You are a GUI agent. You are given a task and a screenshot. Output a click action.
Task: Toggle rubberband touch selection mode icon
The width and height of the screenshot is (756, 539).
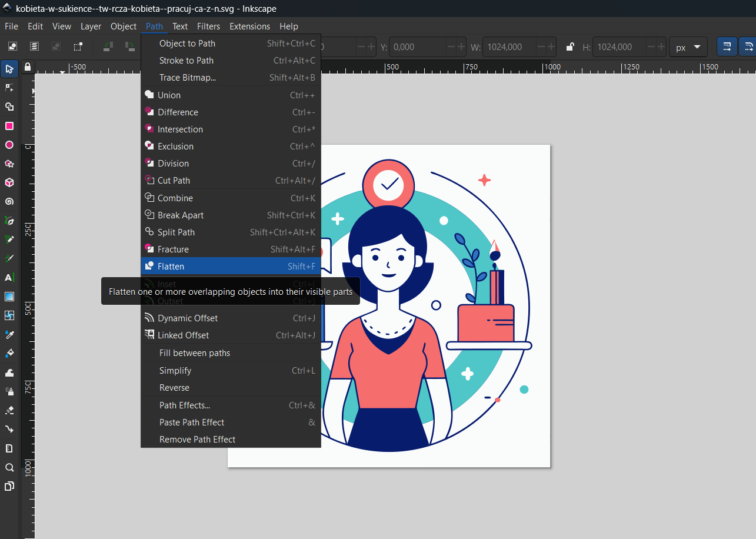(78, 46)
